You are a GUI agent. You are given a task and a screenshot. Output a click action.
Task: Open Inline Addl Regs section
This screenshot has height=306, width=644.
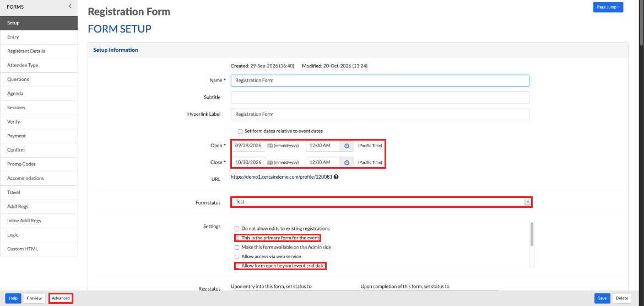(39, 221)
